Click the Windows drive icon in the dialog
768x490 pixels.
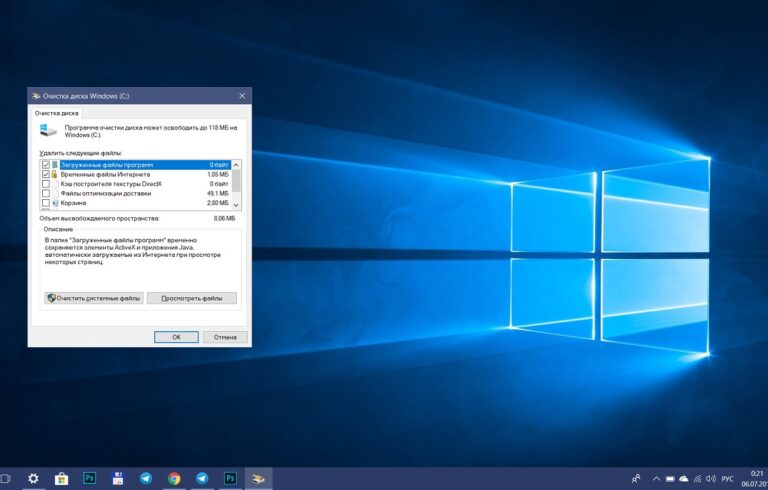48,130
